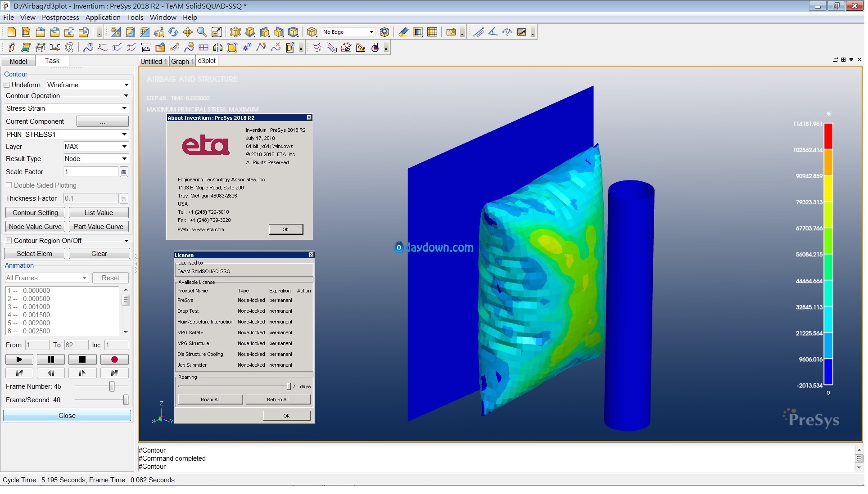Click the camera screenshot icon
This screenshot has width=868, height=494.
pos(451,32)
